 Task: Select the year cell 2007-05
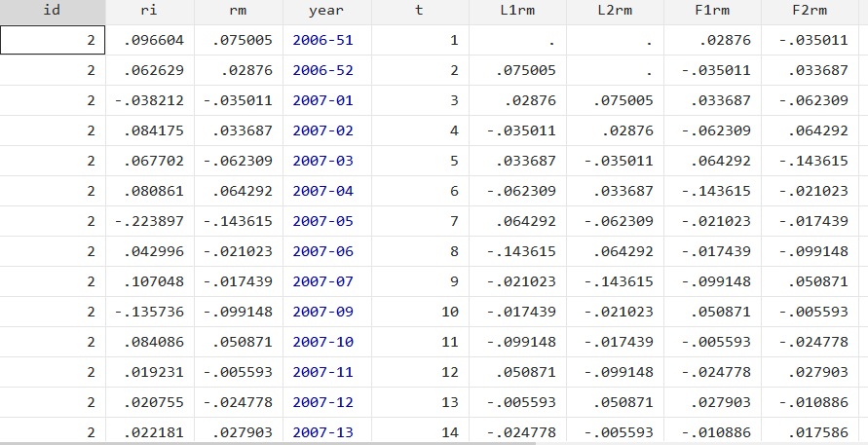tap(326, 221)
